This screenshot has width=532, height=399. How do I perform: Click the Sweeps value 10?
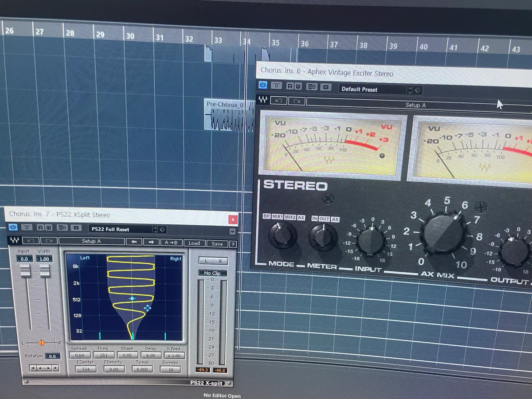pyautogui.click(x=171, y=369)
